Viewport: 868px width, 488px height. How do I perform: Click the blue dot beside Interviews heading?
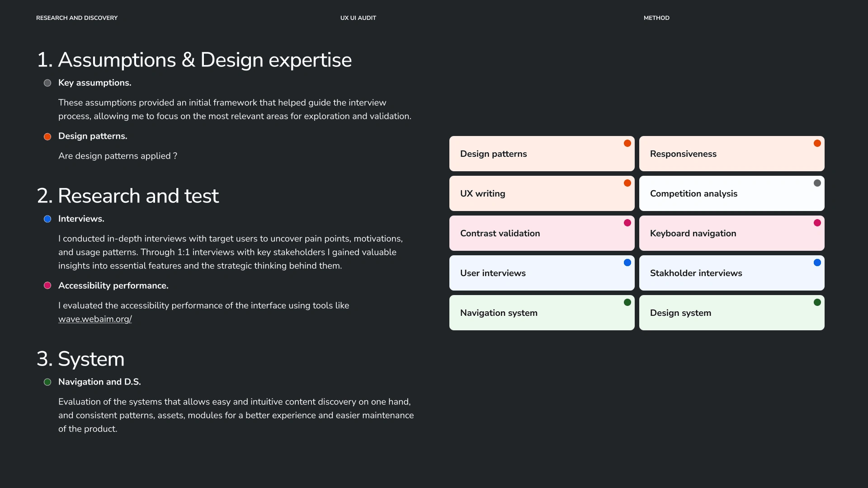(x=47, y=219)
